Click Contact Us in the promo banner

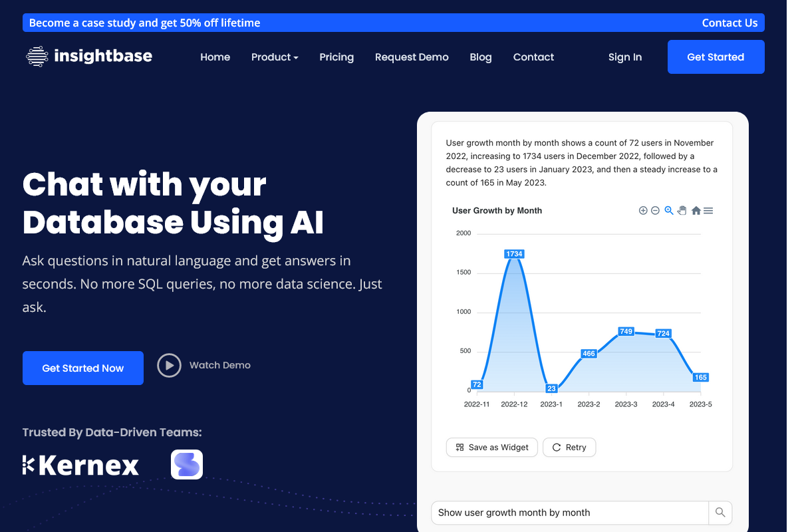[x=730, y=23]
